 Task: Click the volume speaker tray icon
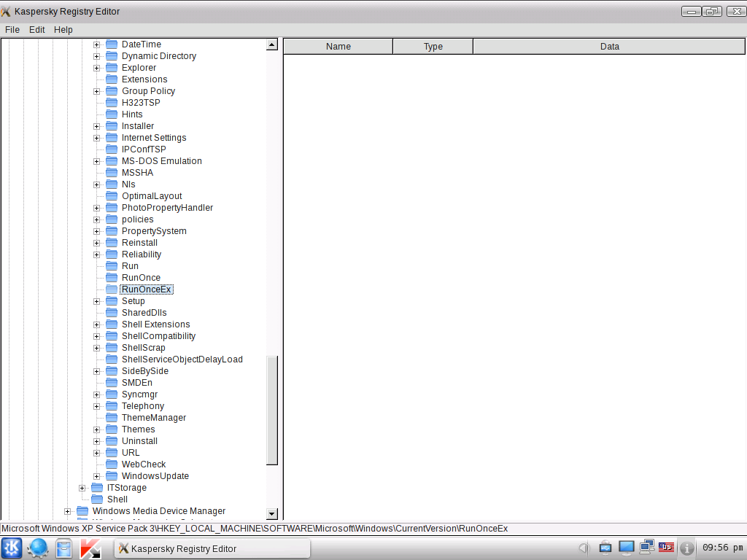click(x=584, y=548)
